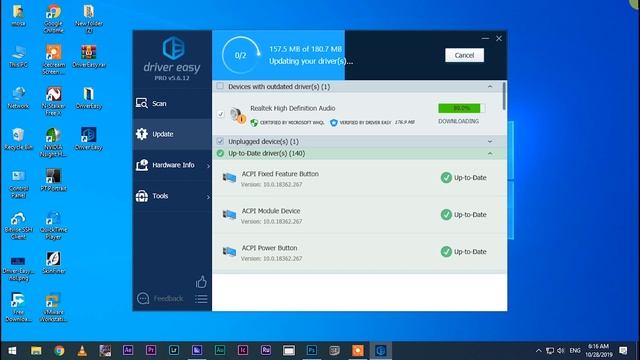
Task: Open Premiere Pro from the taskbar
Action: pyautogui.click(x=151, y=351)
